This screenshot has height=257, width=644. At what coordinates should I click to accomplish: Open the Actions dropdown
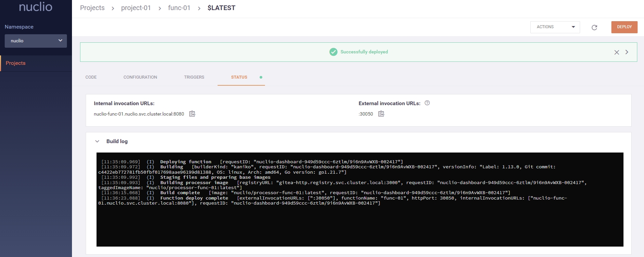[x=555, y=27]
